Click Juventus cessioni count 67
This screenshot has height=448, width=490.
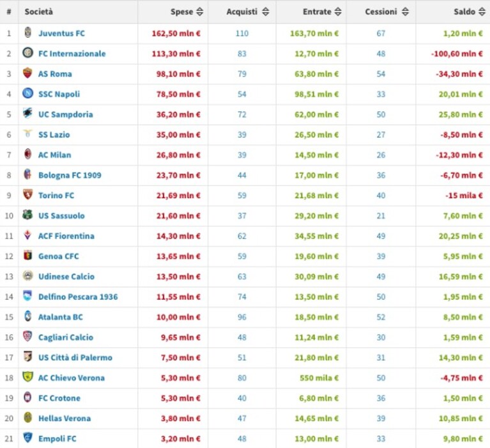tap(381, 33)
